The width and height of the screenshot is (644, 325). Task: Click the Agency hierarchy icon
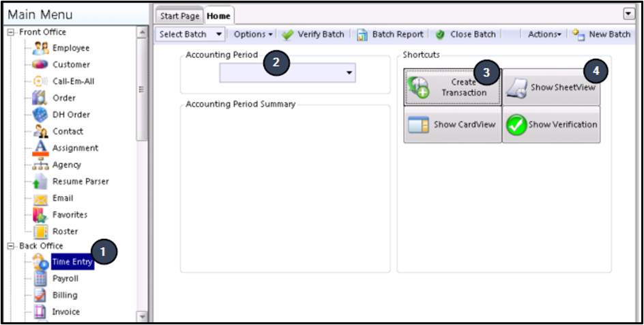(x=40, y=165)
